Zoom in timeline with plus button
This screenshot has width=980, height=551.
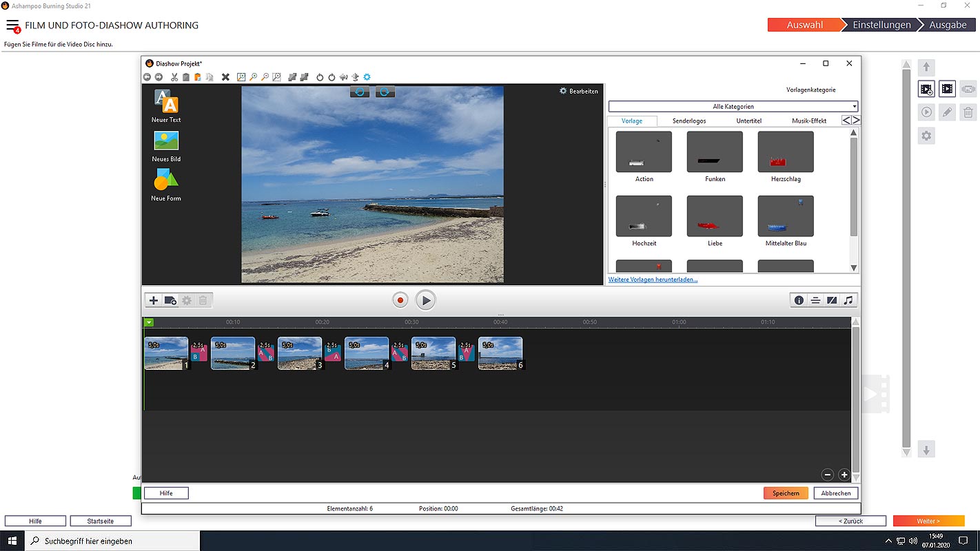(x=844, y=475)
